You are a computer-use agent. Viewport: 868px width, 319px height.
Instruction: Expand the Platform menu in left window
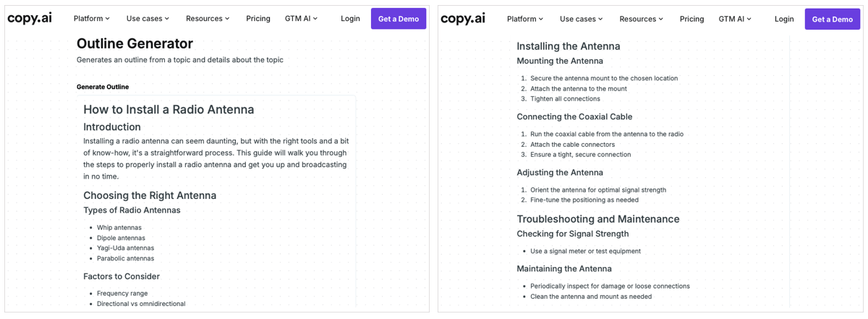92,19
